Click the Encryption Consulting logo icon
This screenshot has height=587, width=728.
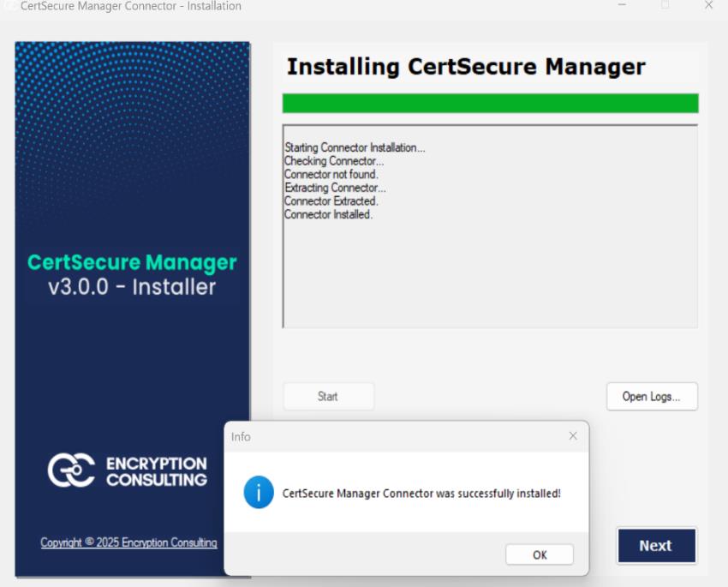71,470
